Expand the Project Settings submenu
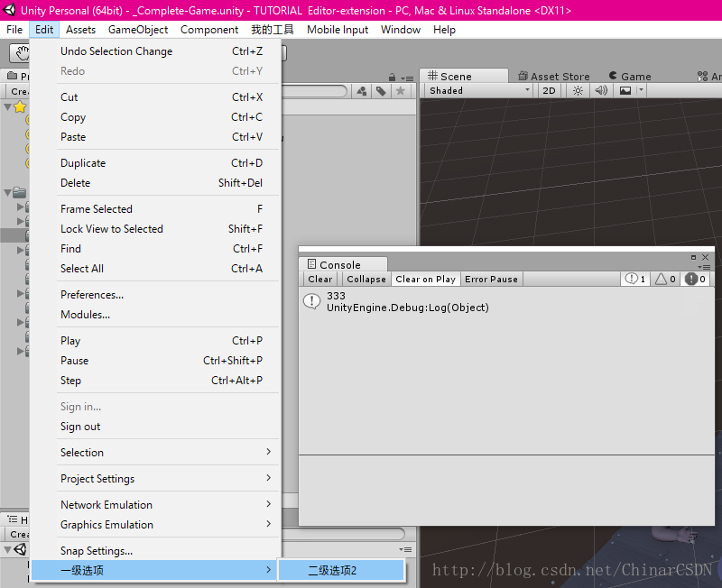722x588 pixels. (x=155, y=479)
